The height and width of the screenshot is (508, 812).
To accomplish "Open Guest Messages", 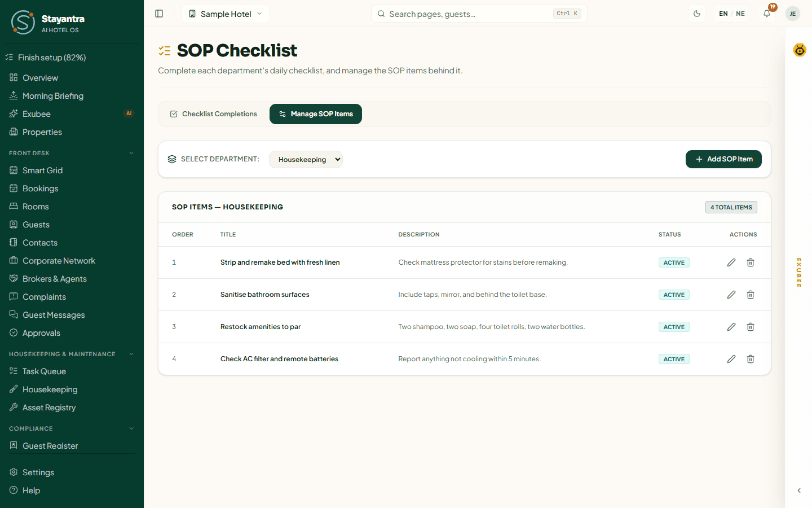I will click(72, 315).
